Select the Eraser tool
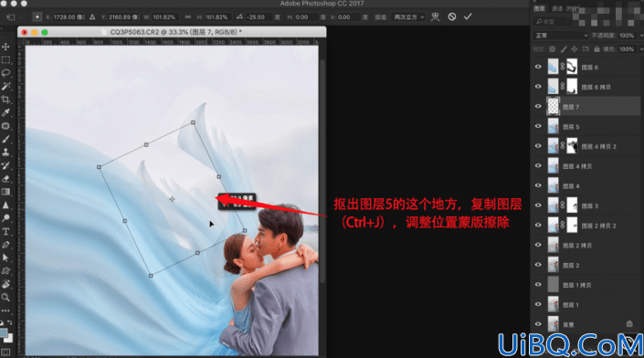This screenshot has height=358, width=644. pyautogui.click(x=5, y=179)
